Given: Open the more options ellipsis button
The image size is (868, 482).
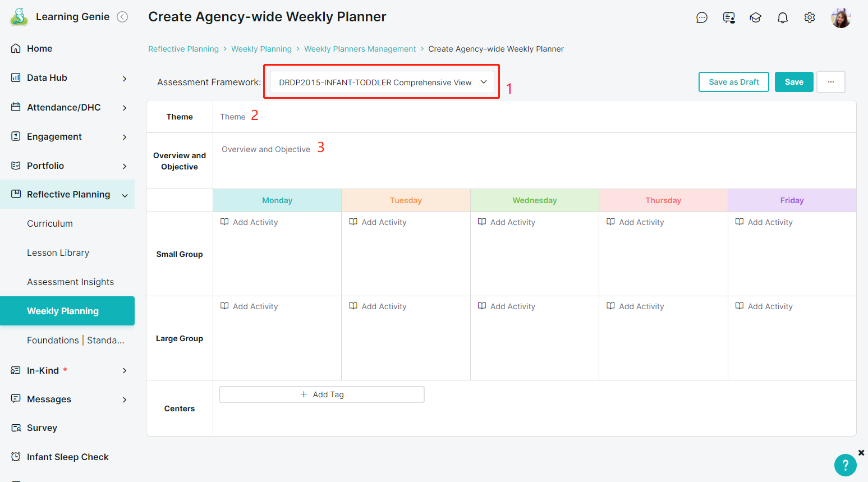Looking at the screenshot, I should (x=831, y=82).
